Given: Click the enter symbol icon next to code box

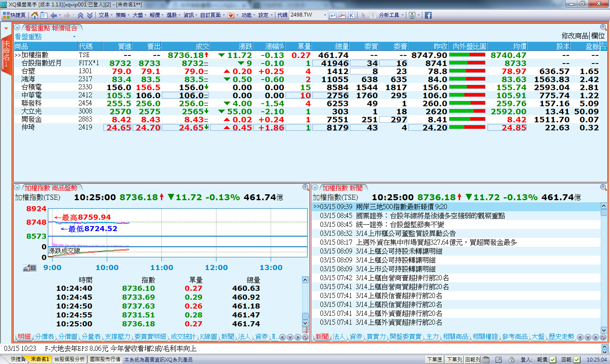Looking at the screenshot, I should pos(333,15).
